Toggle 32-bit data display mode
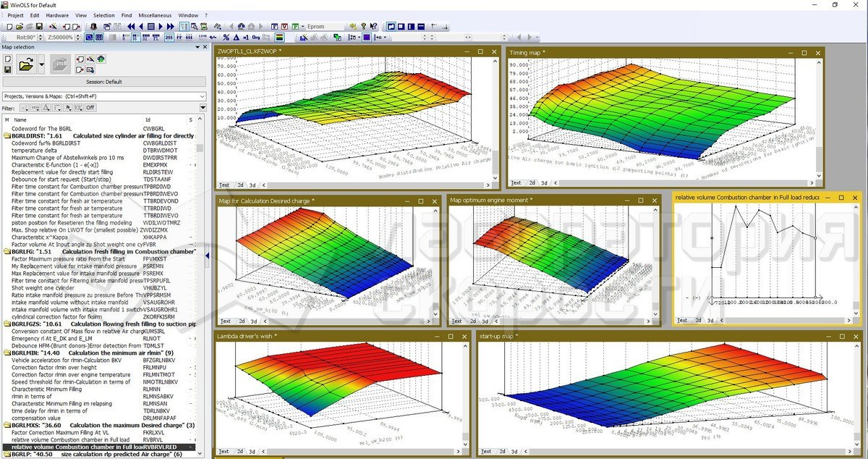Screen dimensions: 868x459 point(145,35)
